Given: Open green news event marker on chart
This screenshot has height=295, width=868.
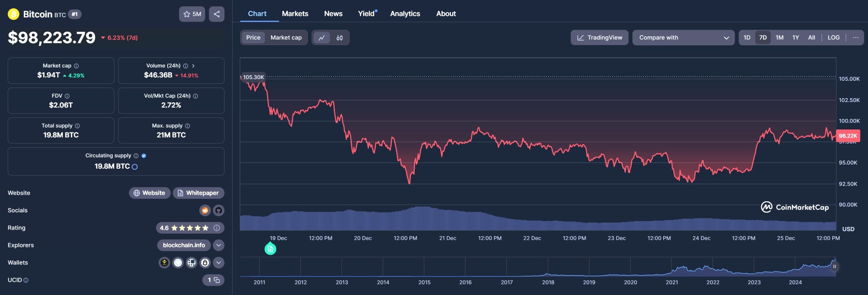Looking at the screenshot, I should coord(270,249).
